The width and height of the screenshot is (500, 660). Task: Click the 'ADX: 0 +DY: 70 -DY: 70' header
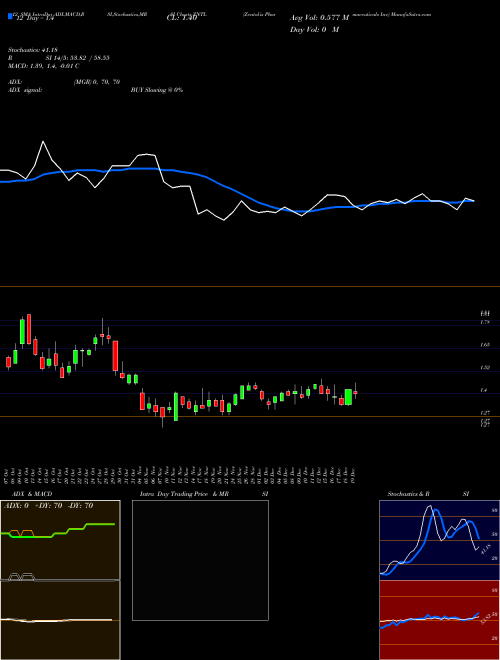(x=48, y=506)
